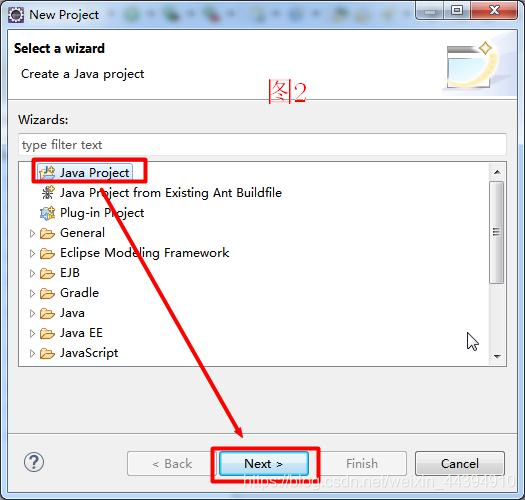Click the General folder icon
The image size is (525, 500).
(x=47, y=233)
